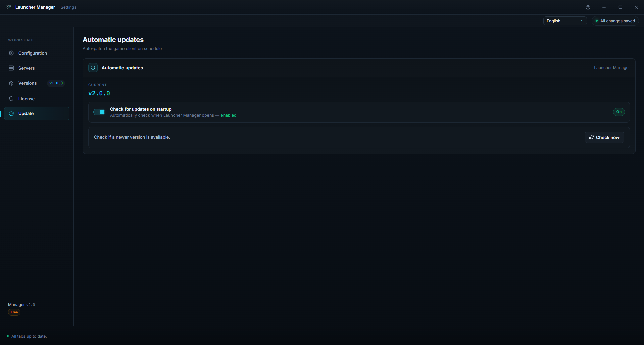Image resolution: width=644 pixels, height=345 pixels.
Task: Click the Free plan badge
Action: (14, 312)
